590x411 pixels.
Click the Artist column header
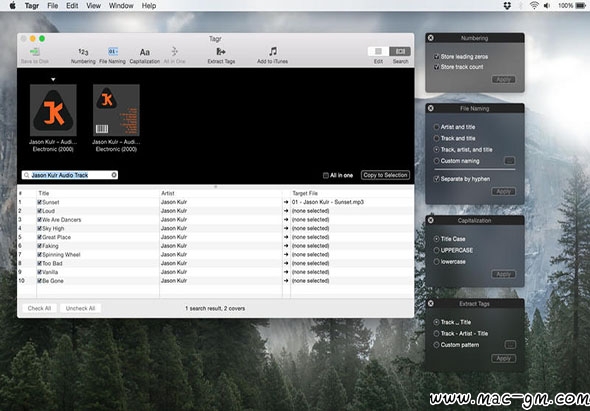(x=221, y=193)
